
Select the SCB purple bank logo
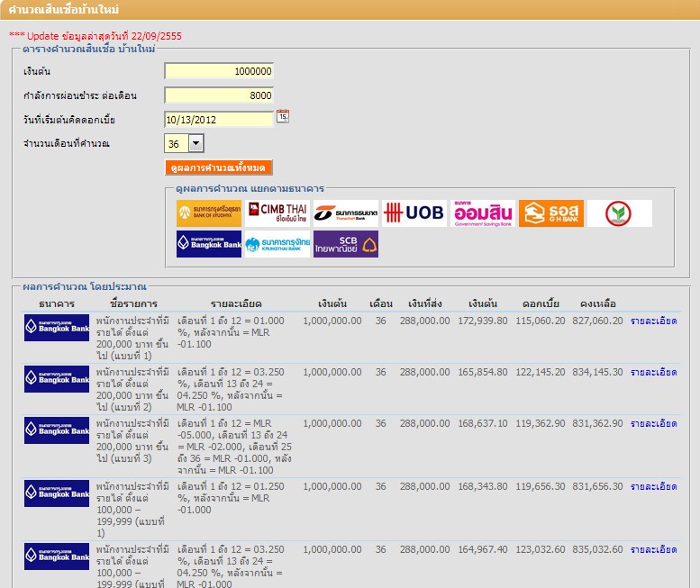(346, 244)
